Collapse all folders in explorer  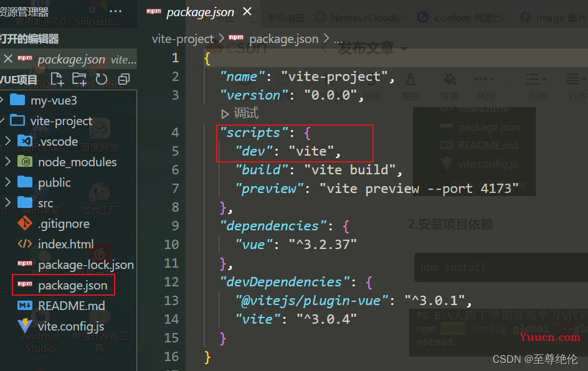(x=123, y=80)
